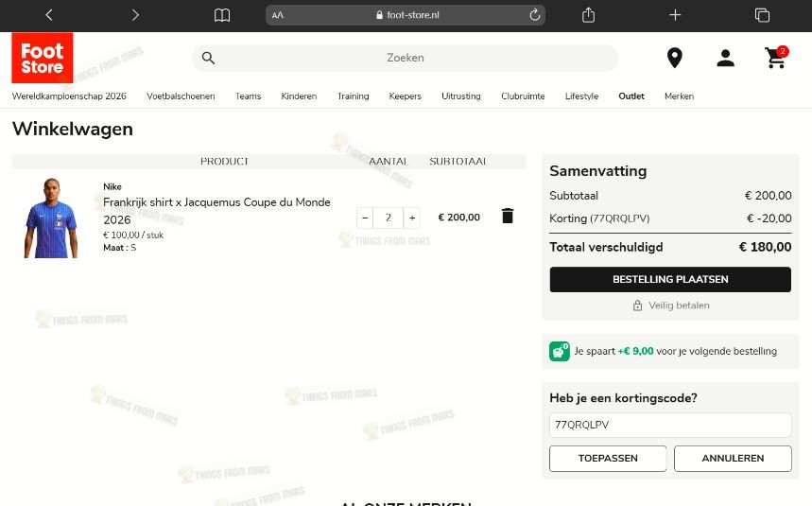Click the € 100,00 / stuk price text
Viewport: 812px width, 506px height.
click(x=133, y=236)
